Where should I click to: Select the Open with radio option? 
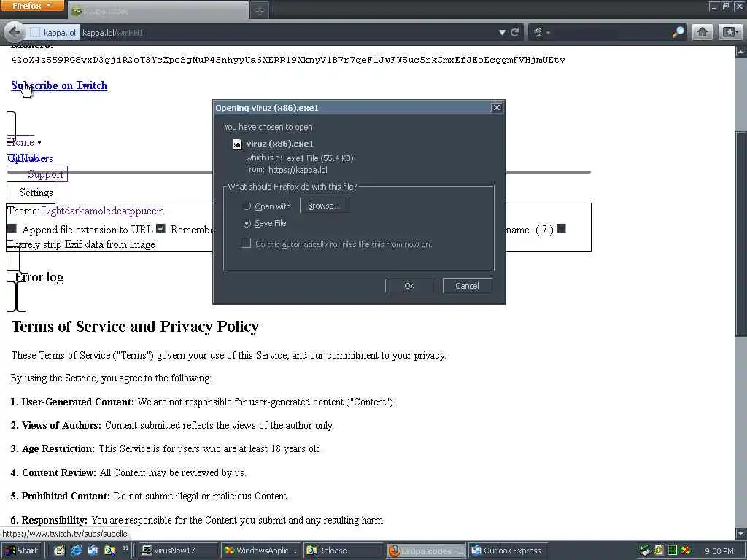tap(247, 206)
